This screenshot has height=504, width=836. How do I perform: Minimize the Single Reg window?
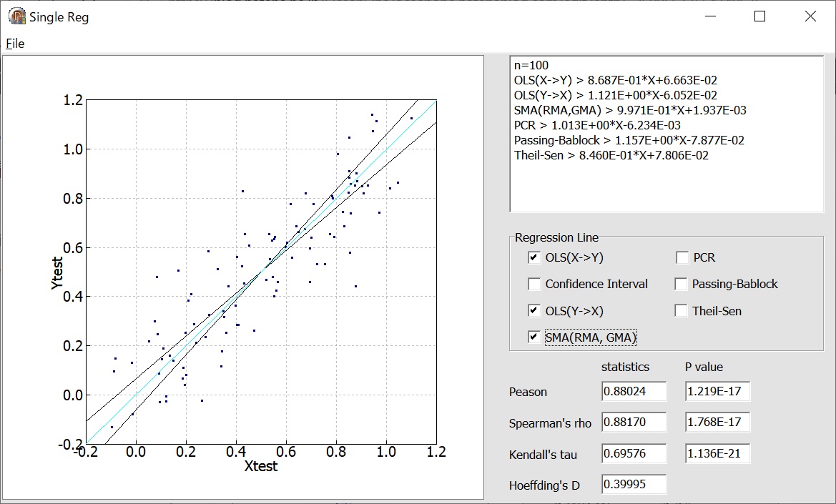pyautogui.click(x=710, y=16)
